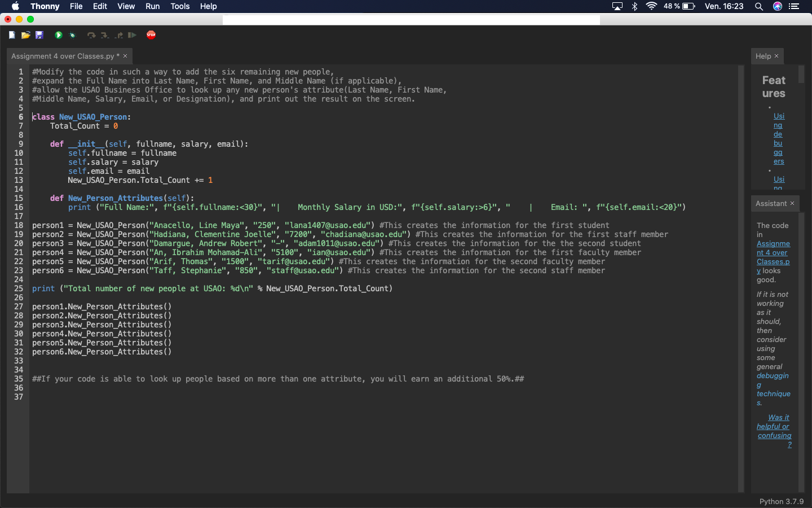Open Notification Center list icon
The width and height of the screenshot is (812, 508).
pyautogui.click(x=794, y=6)
